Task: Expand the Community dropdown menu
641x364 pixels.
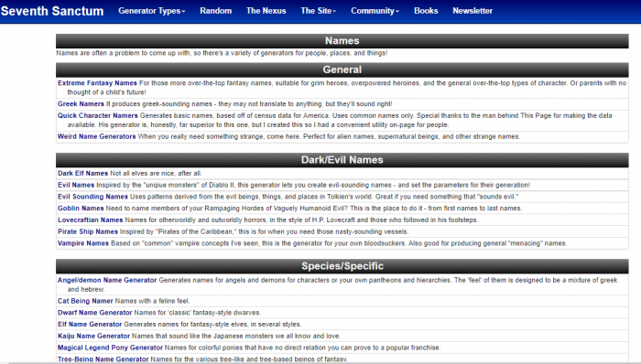Action: [x=375, y=11]
